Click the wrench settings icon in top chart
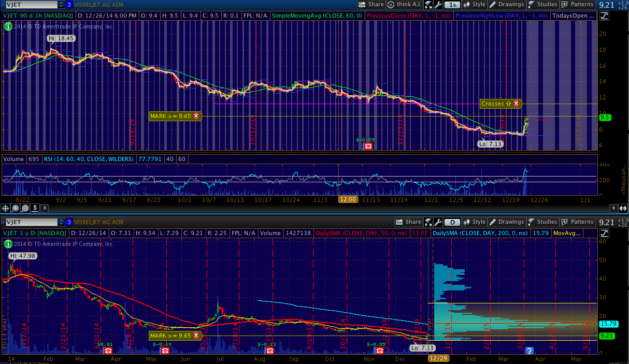Viewport: 629px width, 364px height. click(x=439, y=5)
